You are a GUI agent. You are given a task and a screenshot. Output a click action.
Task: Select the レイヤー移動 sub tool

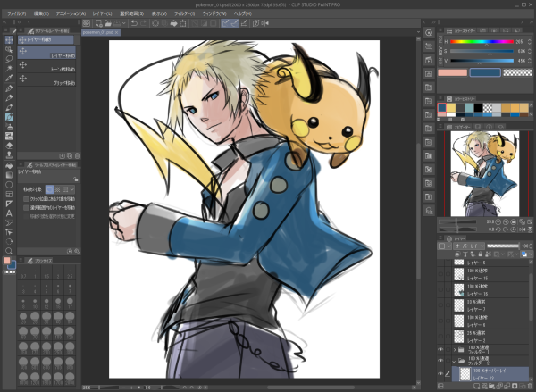(x=46, y=53)
